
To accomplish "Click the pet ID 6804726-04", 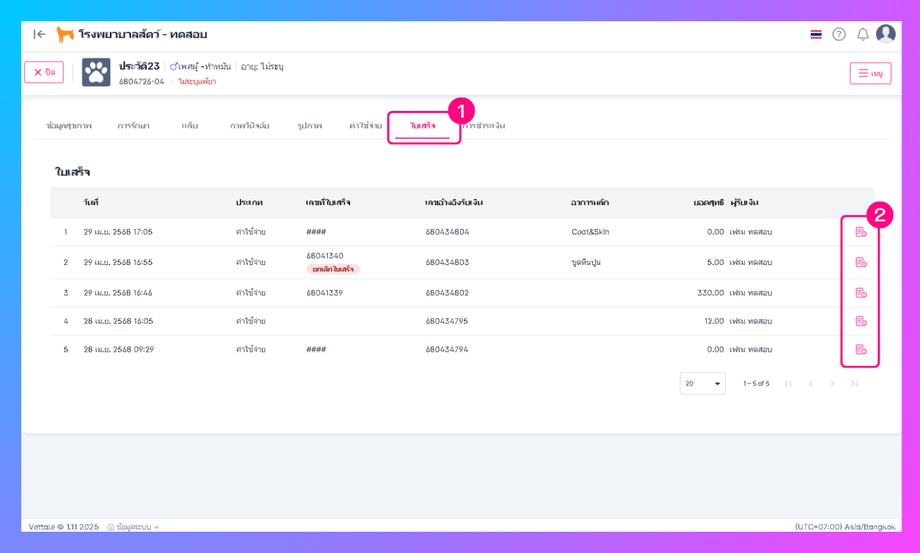I will [x=141, y=82].
